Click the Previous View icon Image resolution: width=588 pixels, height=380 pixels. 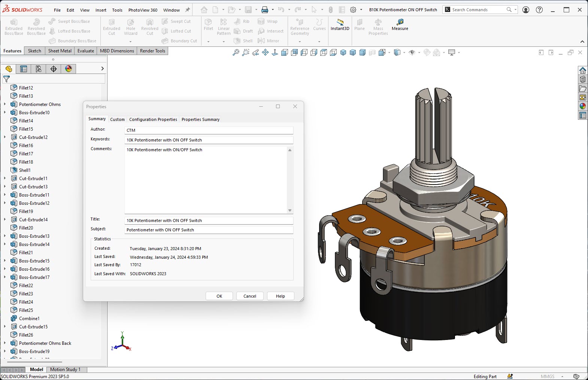[255, 53]
